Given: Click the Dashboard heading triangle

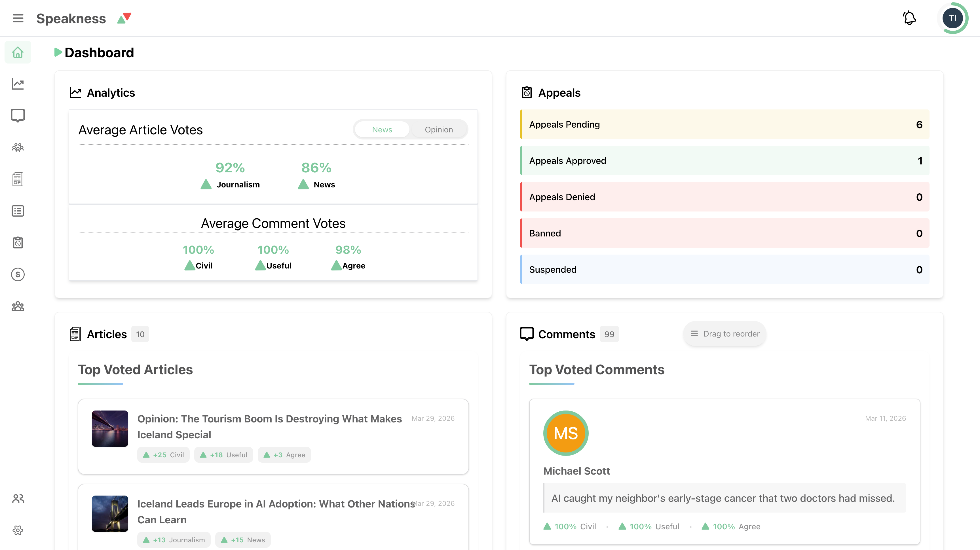Looking at the screenshot, I should tap(58, 52).
